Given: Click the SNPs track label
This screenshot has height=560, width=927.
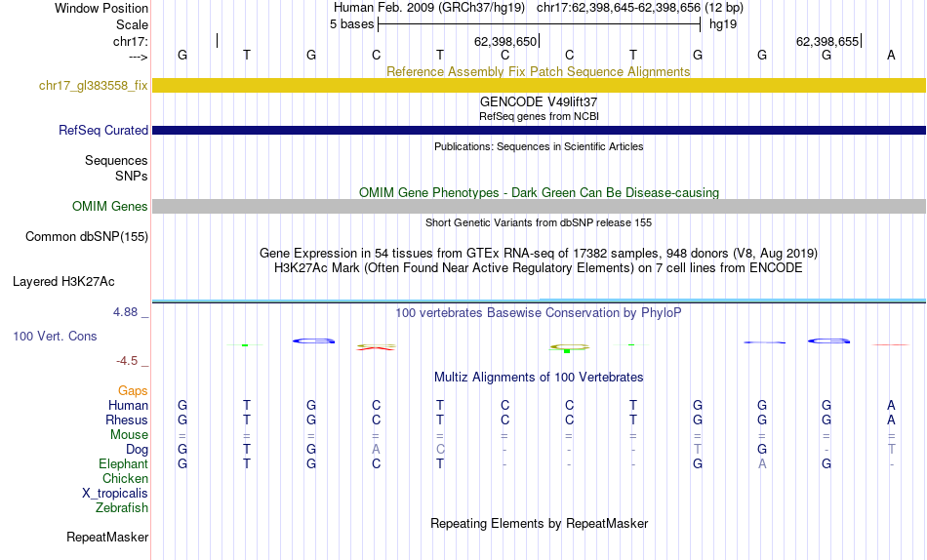Looking at the screenshot, I should coord(132,176).
